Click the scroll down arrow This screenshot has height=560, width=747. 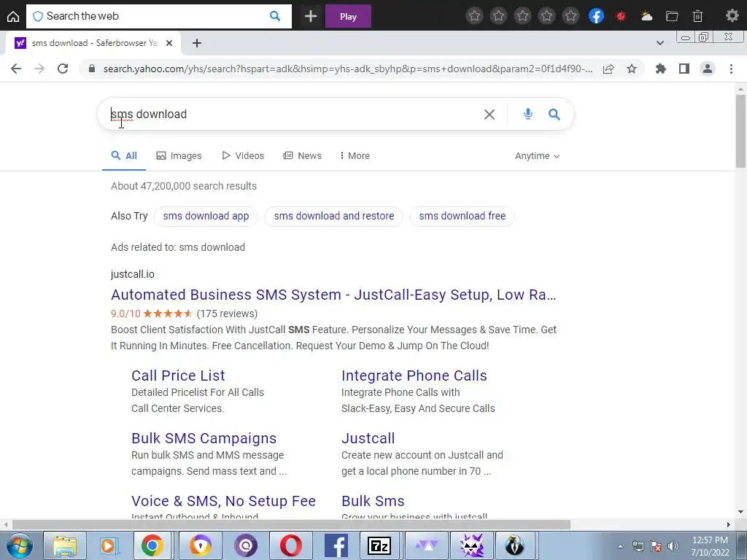(x=740, y=513)
